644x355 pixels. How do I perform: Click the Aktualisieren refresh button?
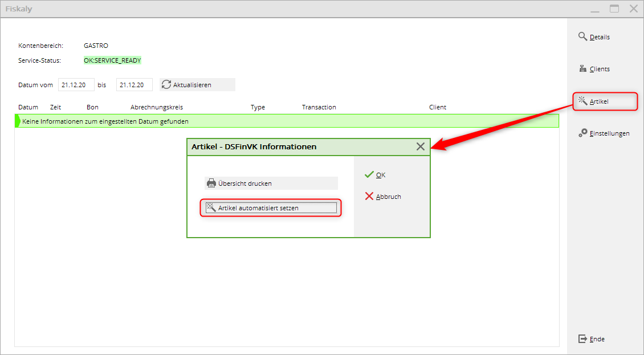pos(197,85)
